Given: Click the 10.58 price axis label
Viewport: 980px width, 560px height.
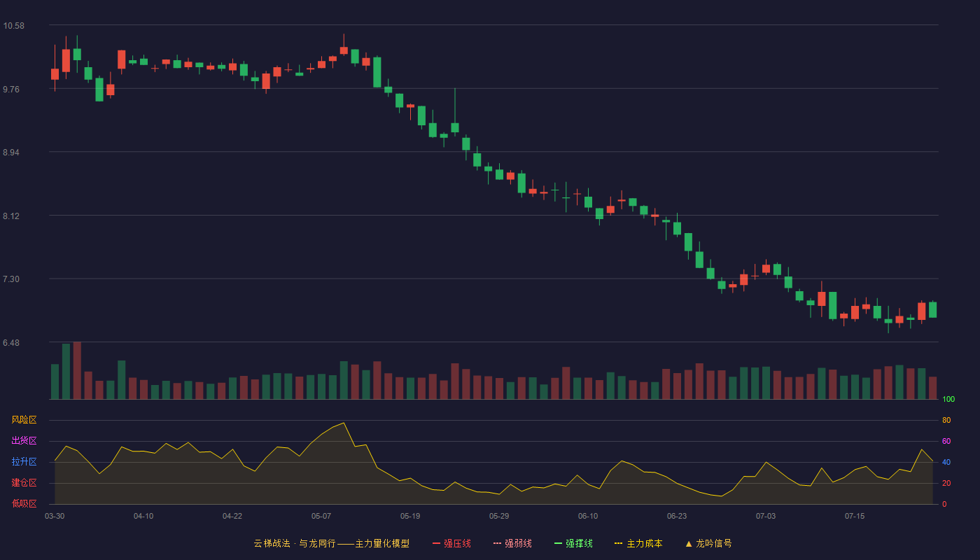Looking at the screenshot, I should [14, 26].
